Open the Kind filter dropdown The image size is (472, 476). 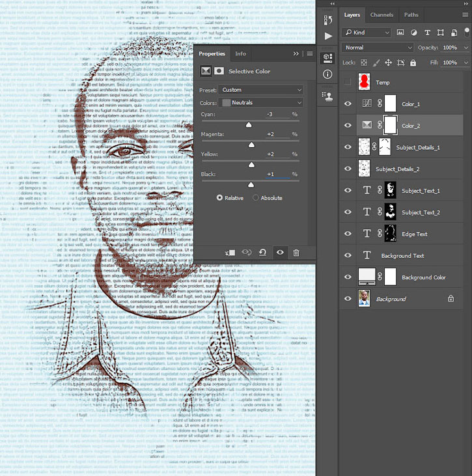click(367, 33)
